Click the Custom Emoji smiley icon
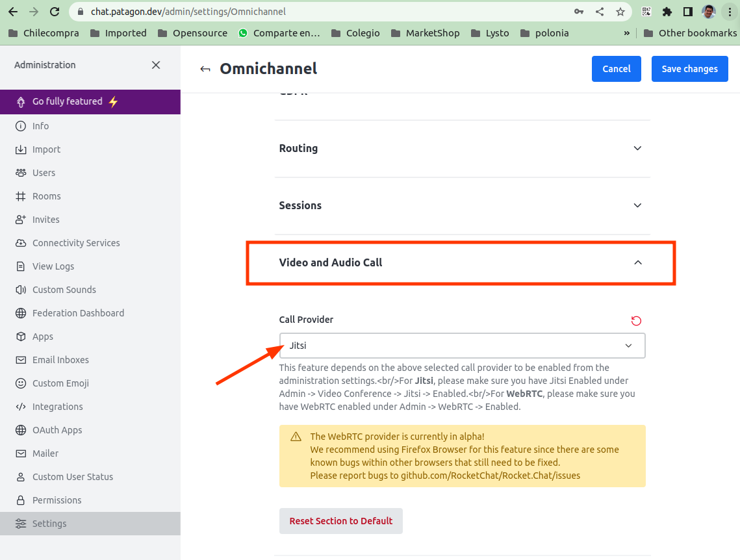Image resolution: width=740 pixels, height=560 pixels. tap(21, 383)
